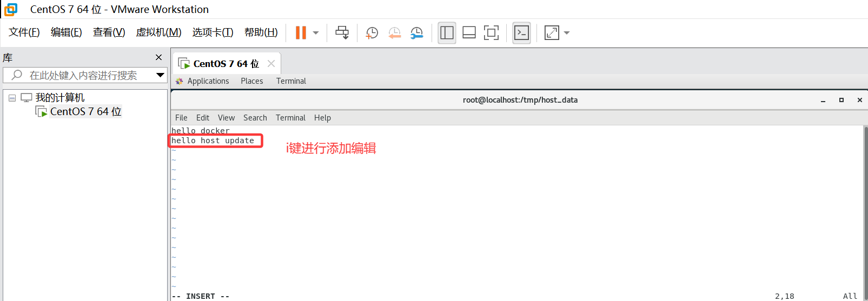
Task: Close the root@localhost terminal window
Action: [x=860, y=100]
